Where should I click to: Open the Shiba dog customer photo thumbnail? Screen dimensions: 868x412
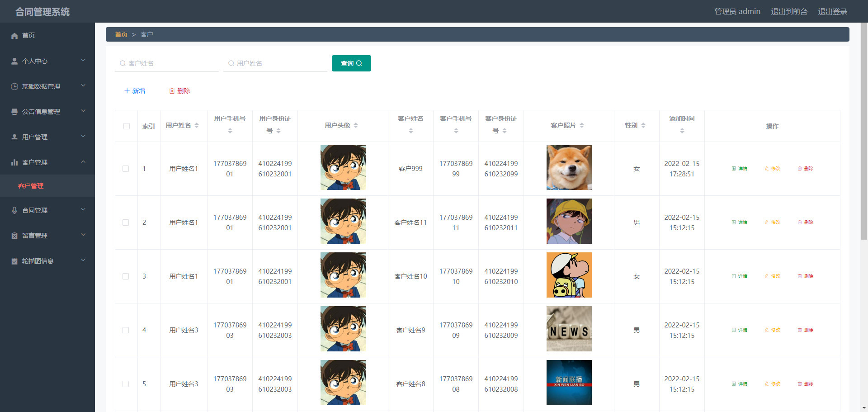coord(569,167)
